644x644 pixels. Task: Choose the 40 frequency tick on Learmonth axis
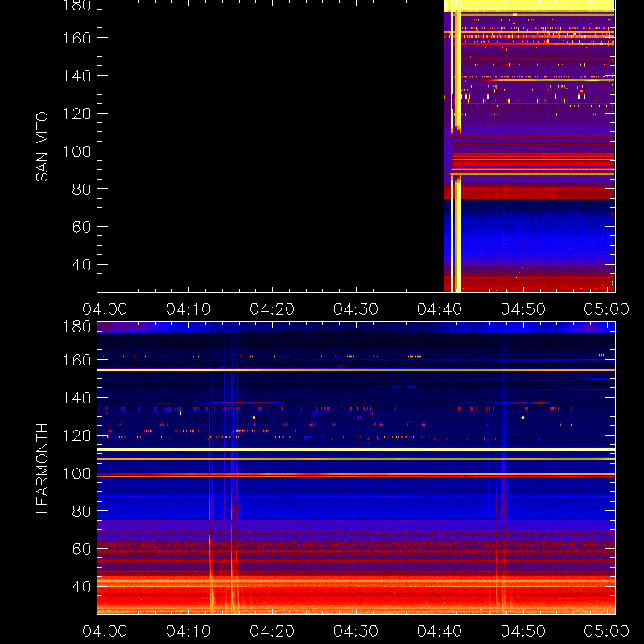(82, 587)
